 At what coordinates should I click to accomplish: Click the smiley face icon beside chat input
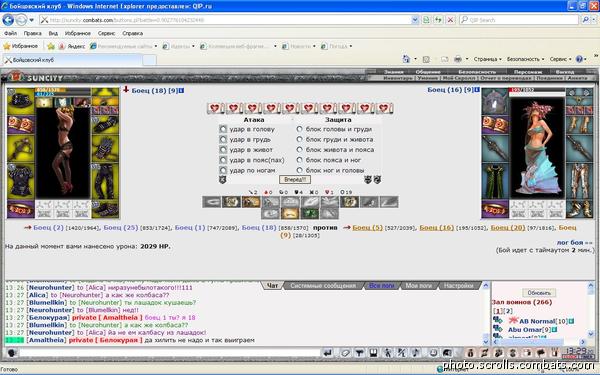[x=11, y=352]
